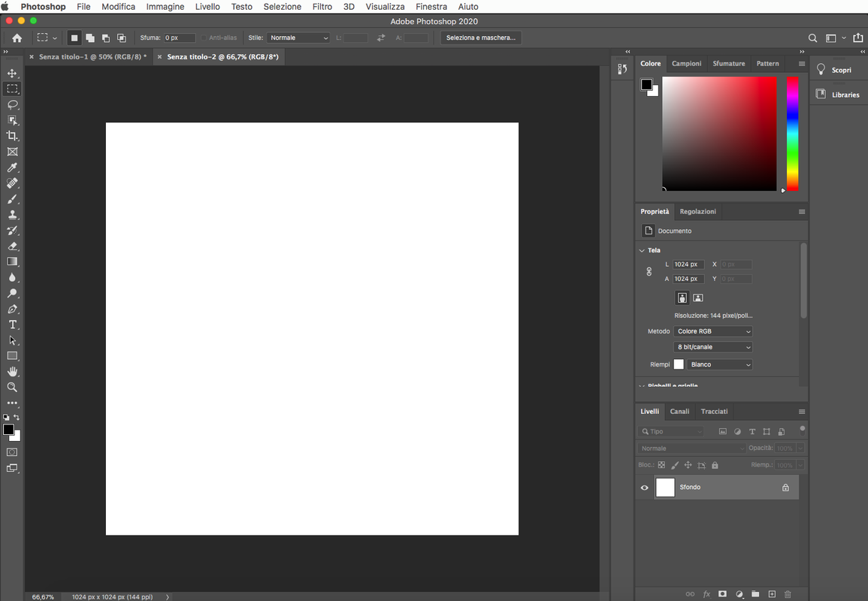Select 'Add to selection' mode button
This screenshot has height=601, width=868.
coord(89,38)
